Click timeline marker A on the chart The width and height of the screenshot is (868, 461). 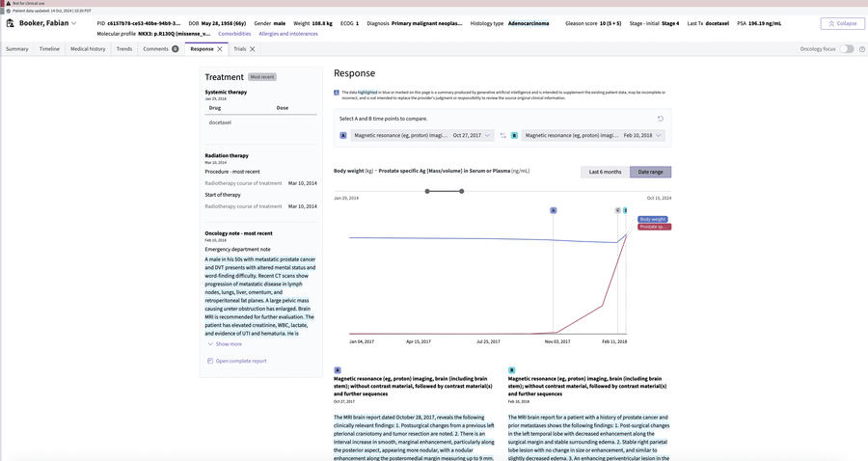coord(554,210)
